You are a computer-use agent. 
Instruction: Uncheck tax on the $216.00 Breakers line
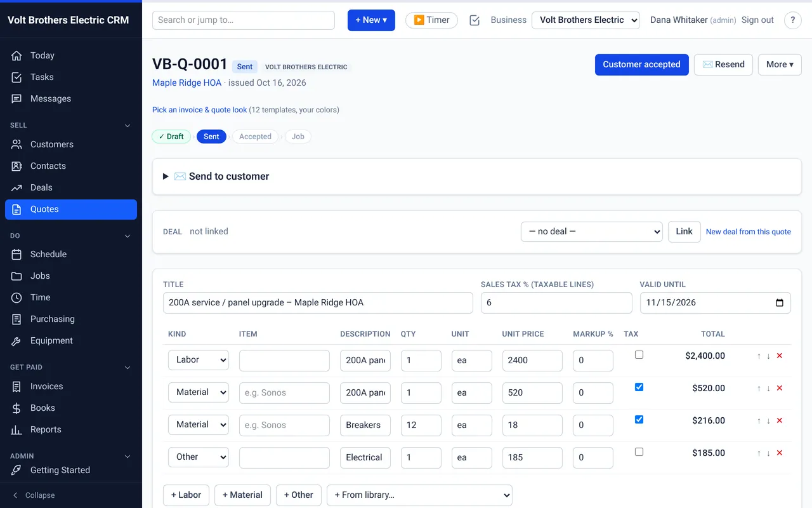639,419
